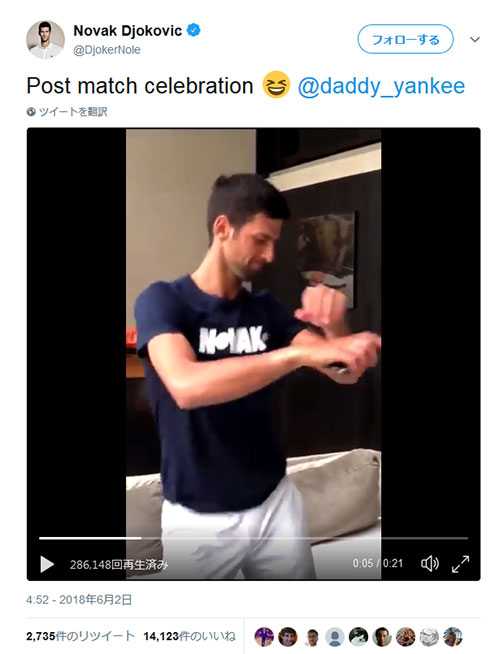Open Novak Djokovic profile avatar
Screen dimensions: 500x654
point(45,40)
